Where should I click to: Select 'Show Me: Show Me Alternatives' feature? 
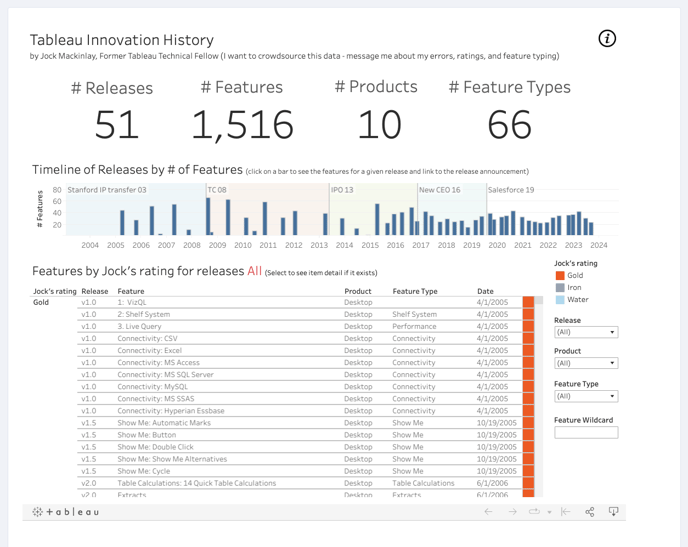[172, 459]
